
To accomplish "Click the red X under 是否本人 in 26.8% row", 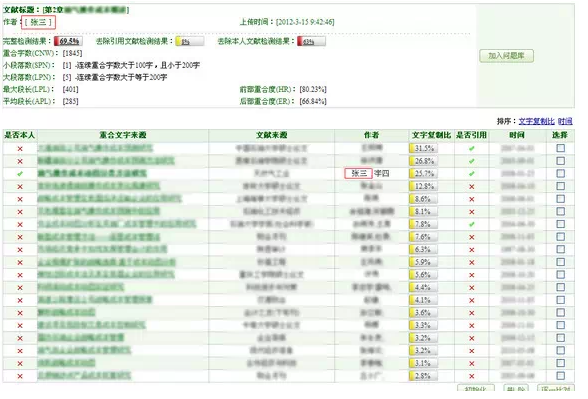I will point(20,161).
